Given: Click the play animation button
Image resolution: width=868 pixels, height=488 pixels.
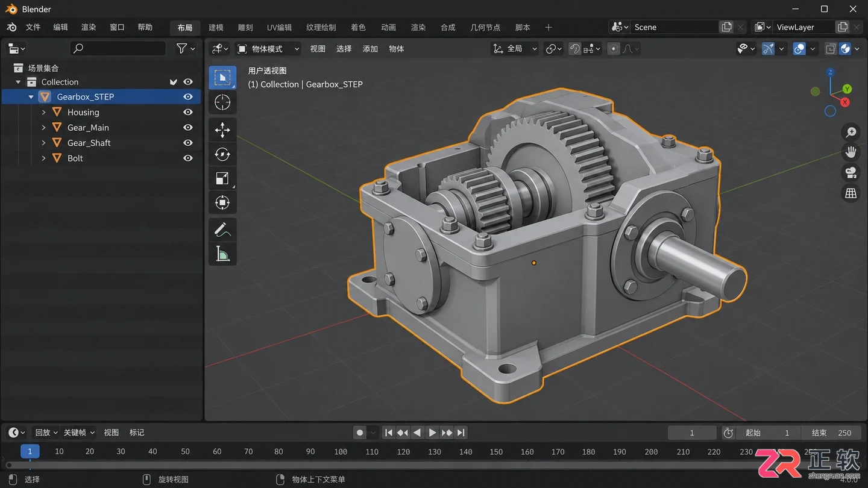Looking at the screenshot, I should [x=432, y=433].
